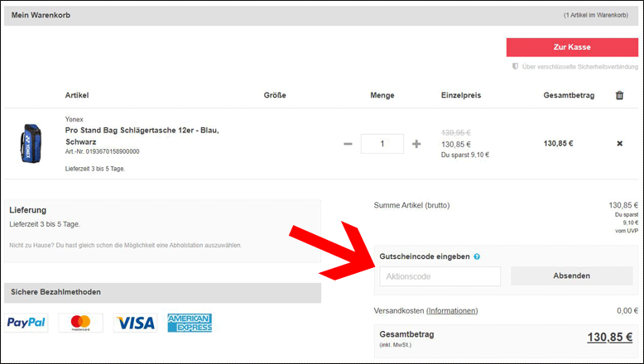Click the shield icon beside the secure connection text

point(515,66)
